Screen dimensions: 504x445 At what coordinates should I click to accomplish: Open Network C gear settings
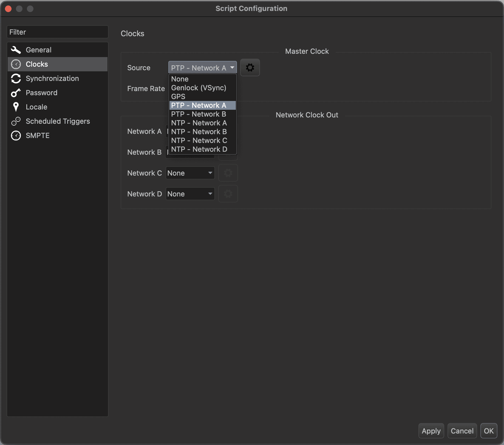coord(228,173)
